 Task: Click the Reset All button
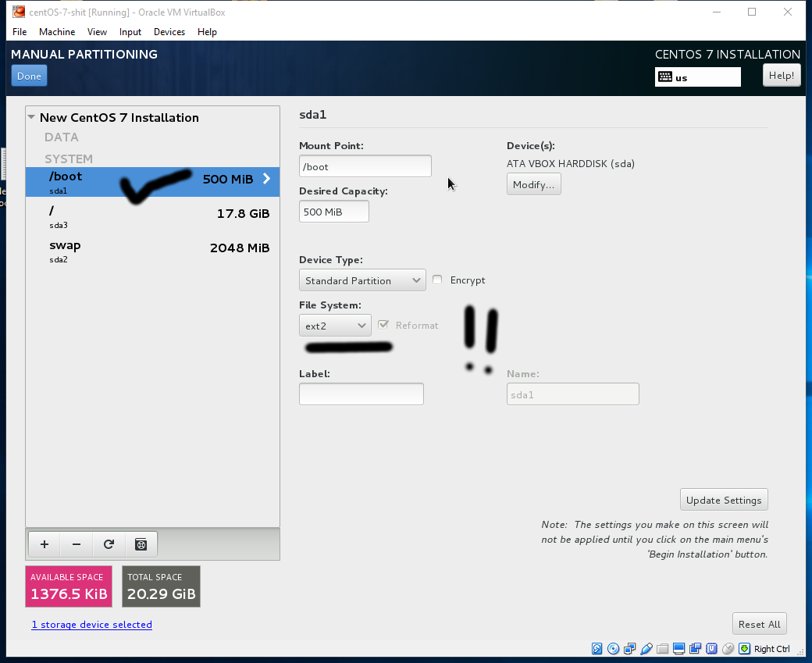pos(759,624)
